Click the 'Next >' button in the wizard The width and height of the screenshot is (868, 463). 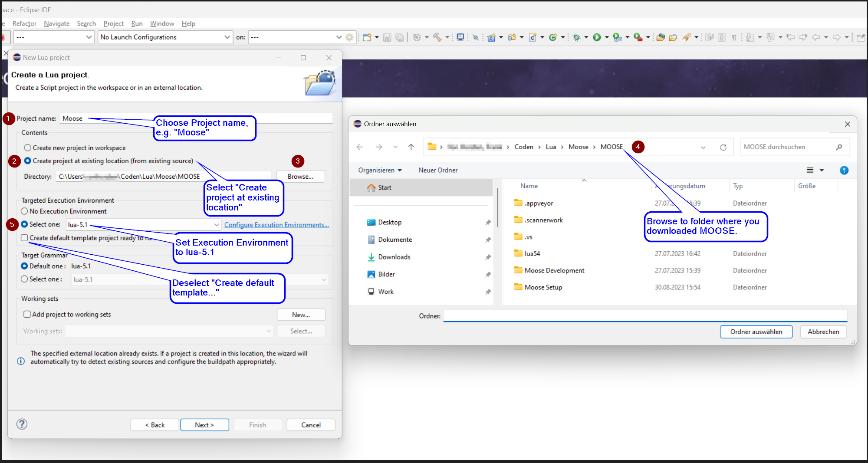[204, 424]
